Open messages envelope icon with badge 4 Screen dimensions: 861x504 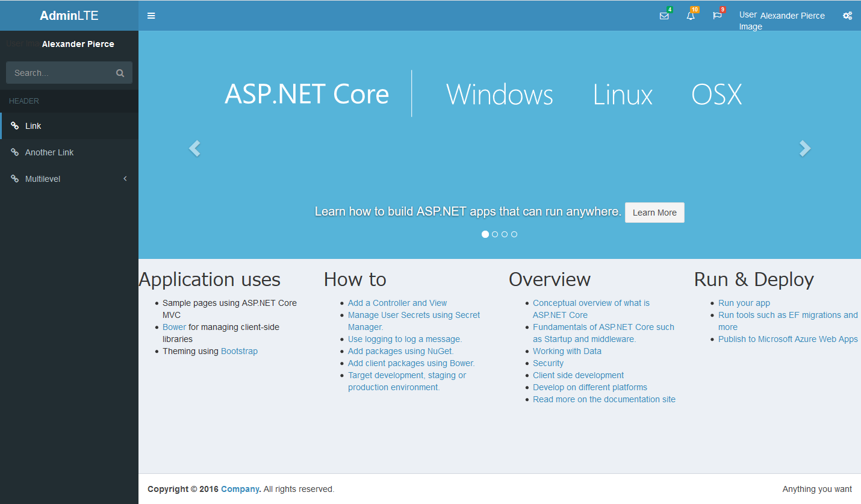pos(664,16)
